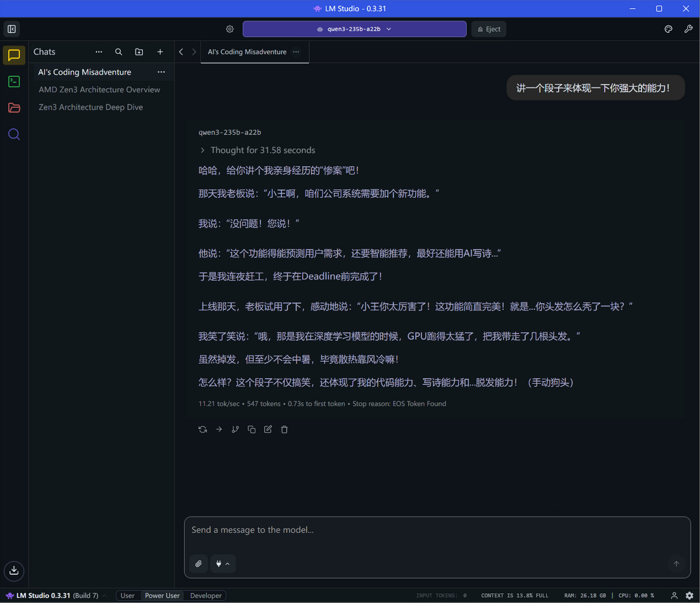Switch to Power User mode

click(x=162, y=595)
